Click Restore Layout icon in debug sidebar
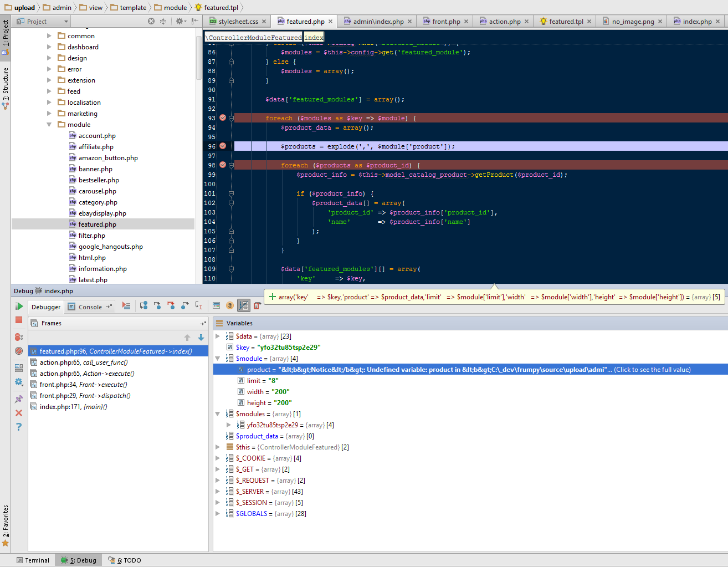Image resolution: width=728 pixels, height=567 pixels. [19, 367]
